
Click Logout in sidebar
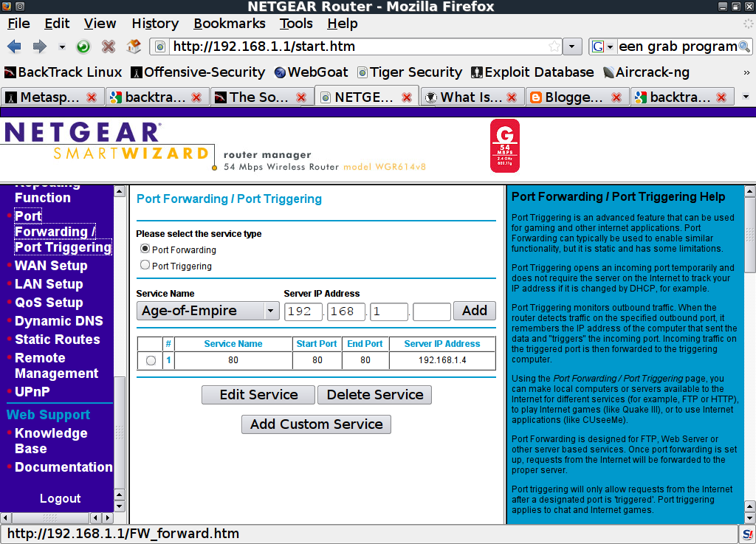tap(61, 498)
